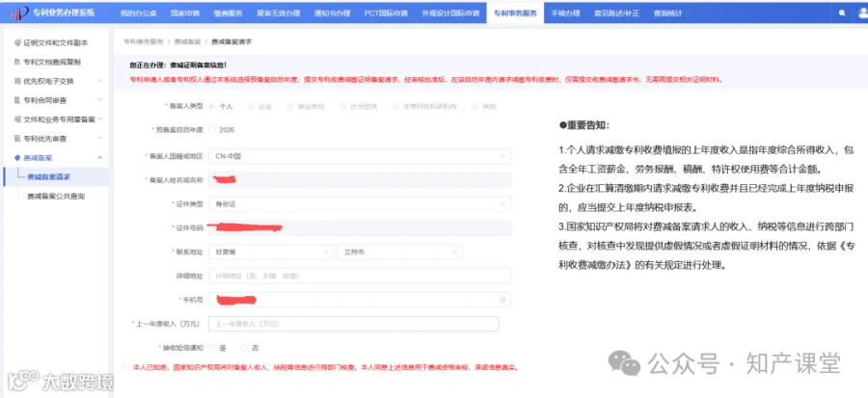Open 证明文件和文件副本 sidebar item

pos(55,42)
